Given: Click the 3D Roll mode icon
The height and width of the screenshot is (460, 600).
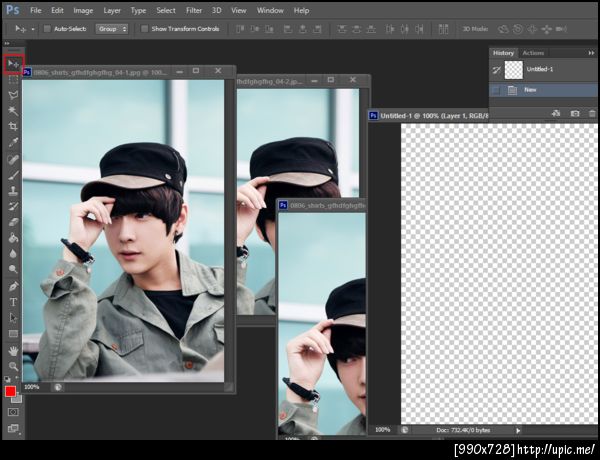Looking at the screenshot, I should pos(518,29).
